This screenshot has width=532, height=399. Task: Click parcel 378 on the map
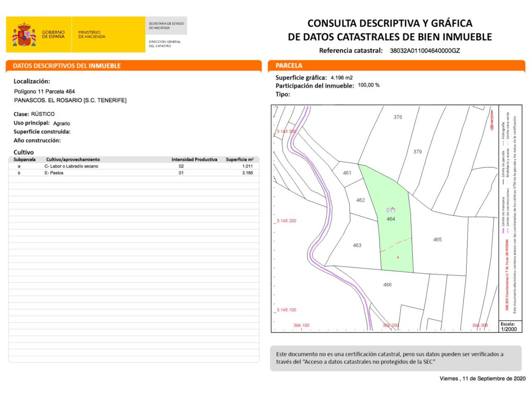click(398, 117)
